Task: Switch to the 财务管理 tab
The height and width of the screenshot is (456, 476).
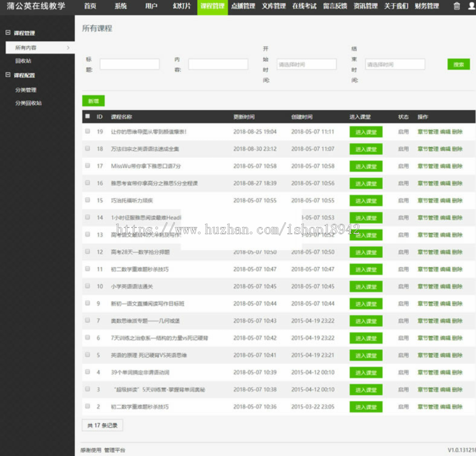Action: 427,6
